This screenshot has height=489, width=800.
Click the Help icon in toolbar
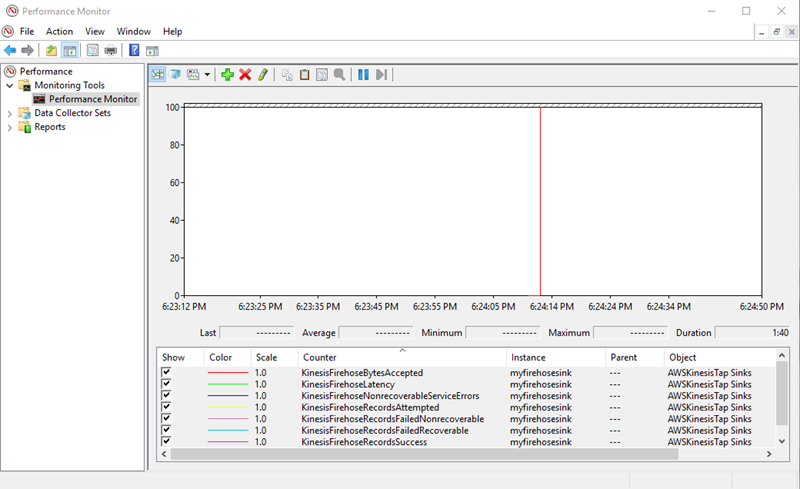(x=134, y=50)
